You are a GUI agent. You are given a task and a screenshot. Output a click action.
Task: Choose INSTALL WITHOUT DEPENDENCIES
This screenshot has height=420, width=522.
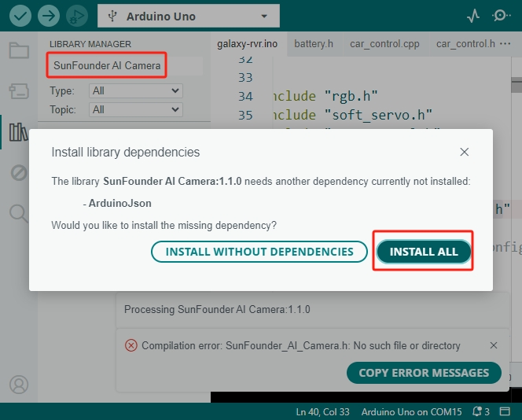point(259,252)
